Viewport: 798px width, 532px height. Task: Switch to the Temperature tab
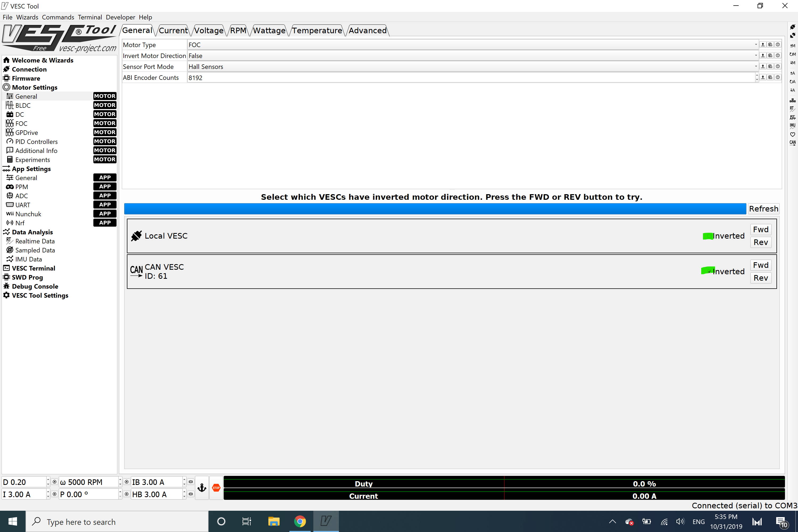[317, 31]
